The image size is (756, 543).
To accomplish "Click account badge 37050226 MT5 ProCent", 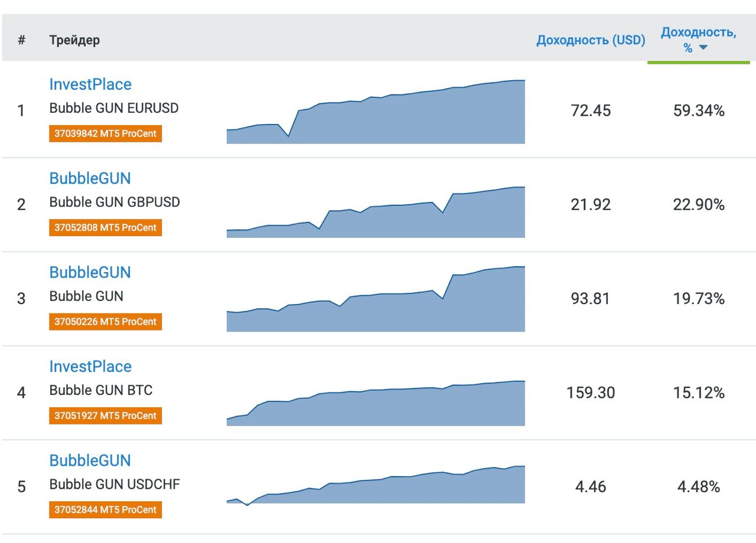I will click(105, 322).
